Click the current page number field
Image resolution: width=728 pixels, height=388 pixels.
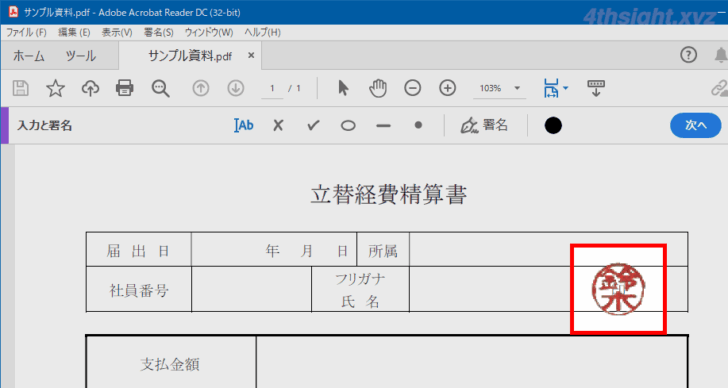[272, 88]
